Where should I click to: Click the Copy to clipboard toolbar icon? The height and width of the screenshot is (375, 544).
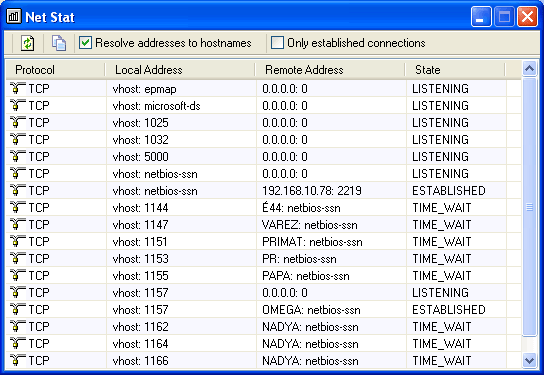[x=59, y=43]
